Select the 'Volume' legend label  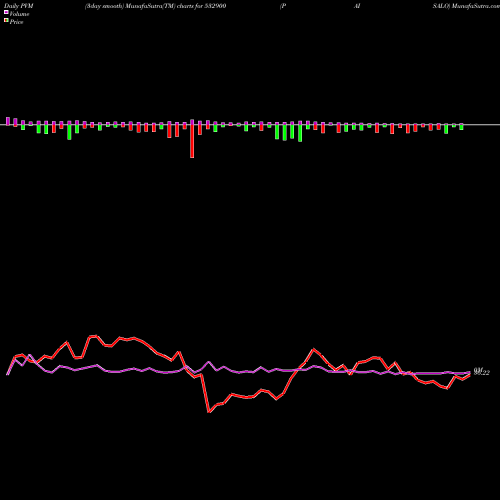tap(19, 14)
